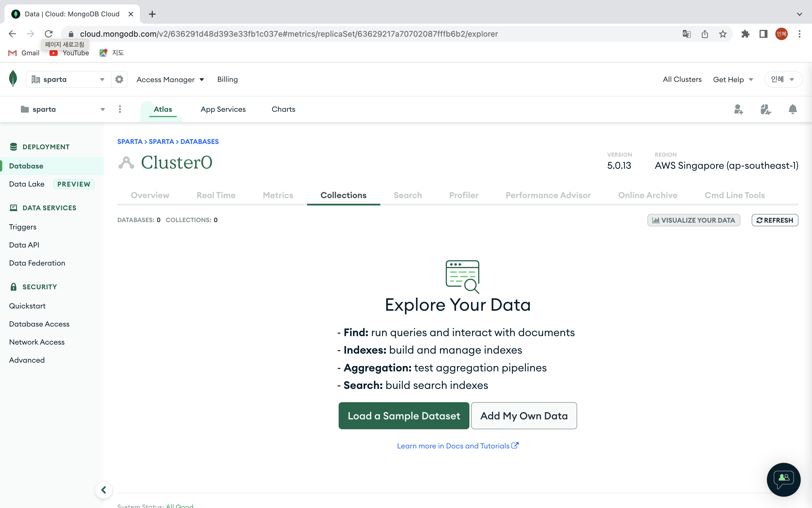The image size is (812, 508).
Task: Open Get Help dropdown
Action: click(733, 79)
